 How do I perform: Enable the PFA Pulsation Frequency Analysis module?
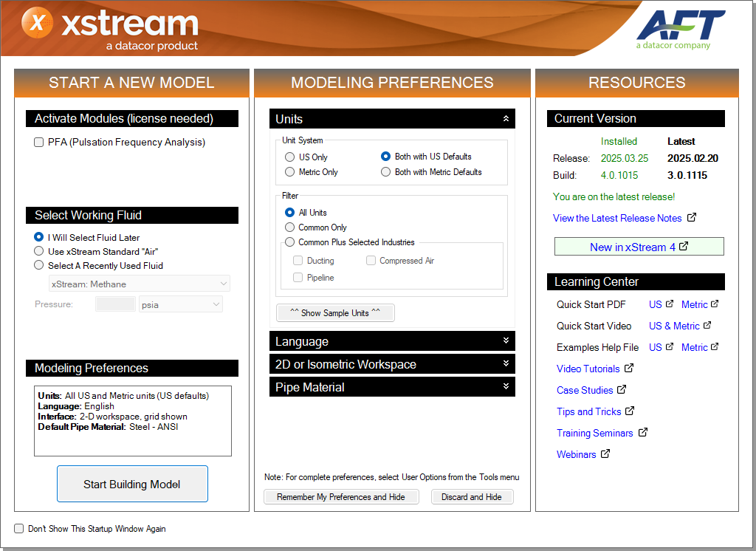point(38,143)
